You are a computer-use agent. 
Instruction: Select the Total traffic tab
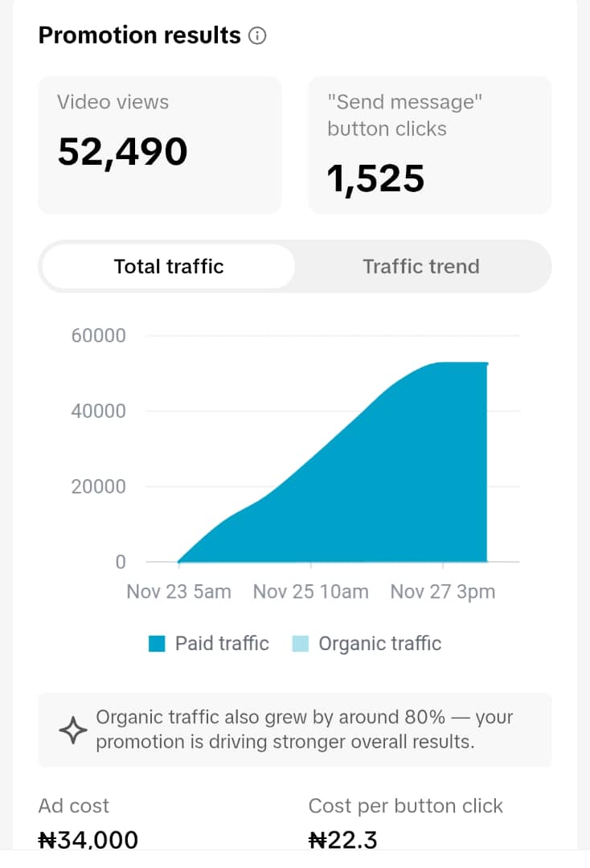click(x=169, y=266)
